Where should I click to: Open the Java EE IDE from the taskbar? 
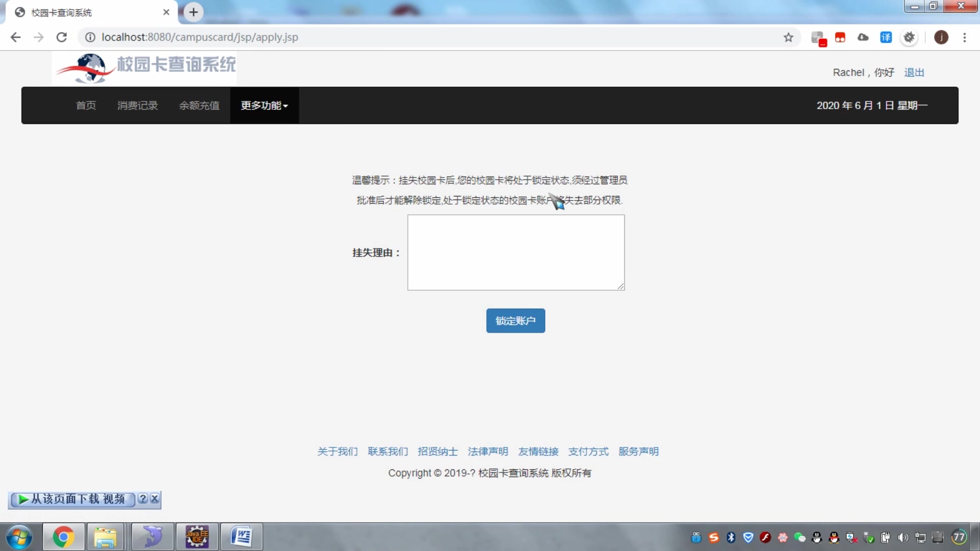point(197,537)
